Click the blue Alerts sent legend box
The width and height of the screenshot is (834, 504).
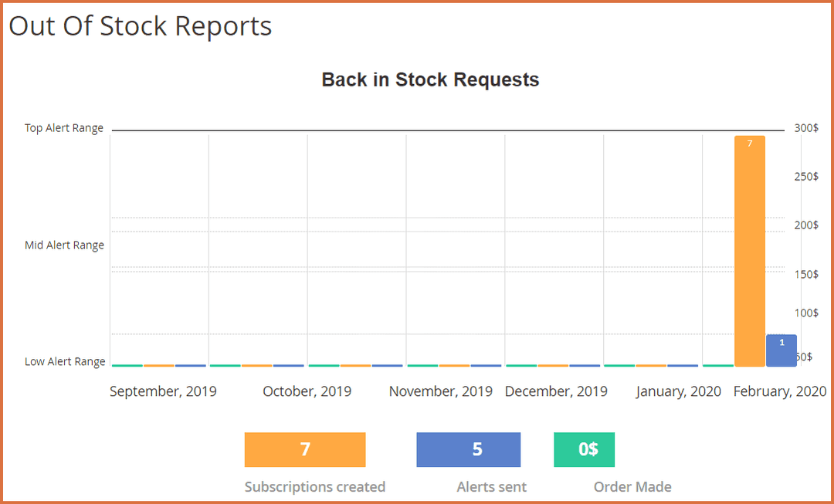pyautogui.click(x=468, y=449)
